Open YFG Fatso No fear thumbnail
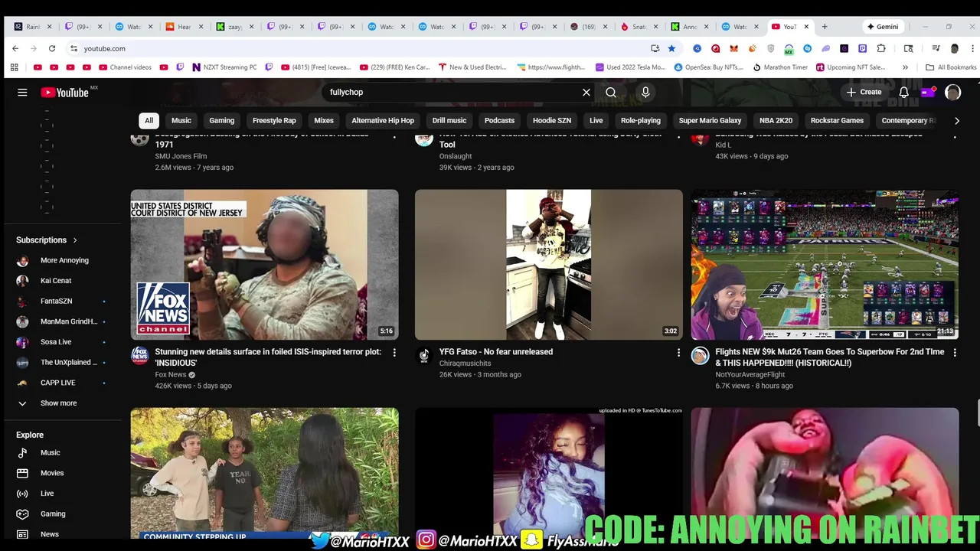The image size is (980, 551). pyautogui.click(x=548, y=265)
